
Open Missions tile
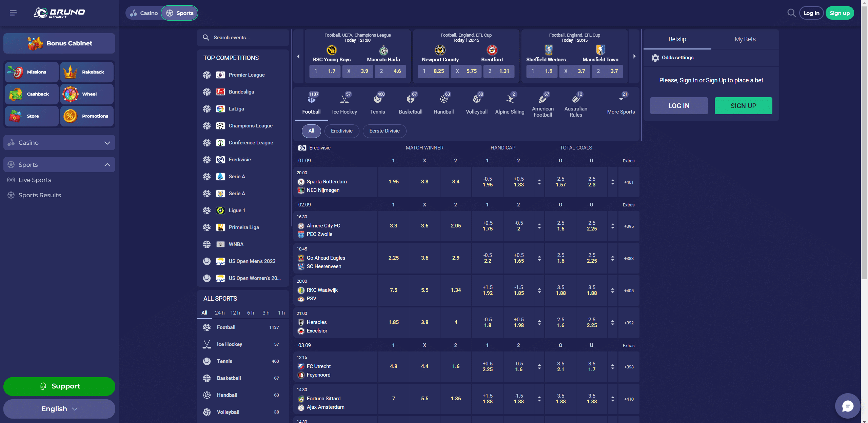(x=32, y=72)
